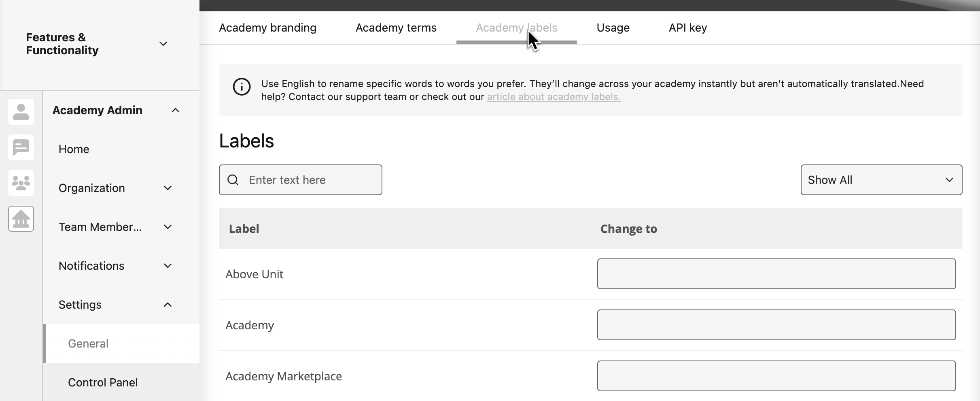Open the chat messages icon in sidebar
980x401 pixels.
[21, 147]
